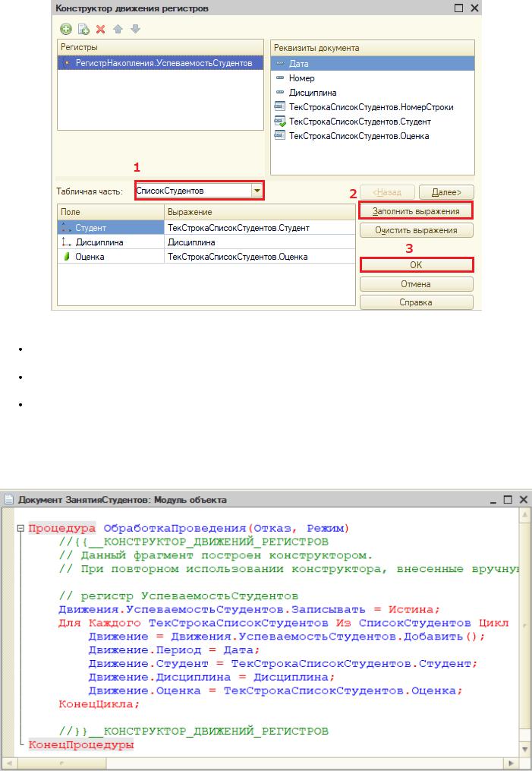
Task: Select РегистрНакопления.УспеваемостьСтудентов in registers list
Action: point(159,63)
